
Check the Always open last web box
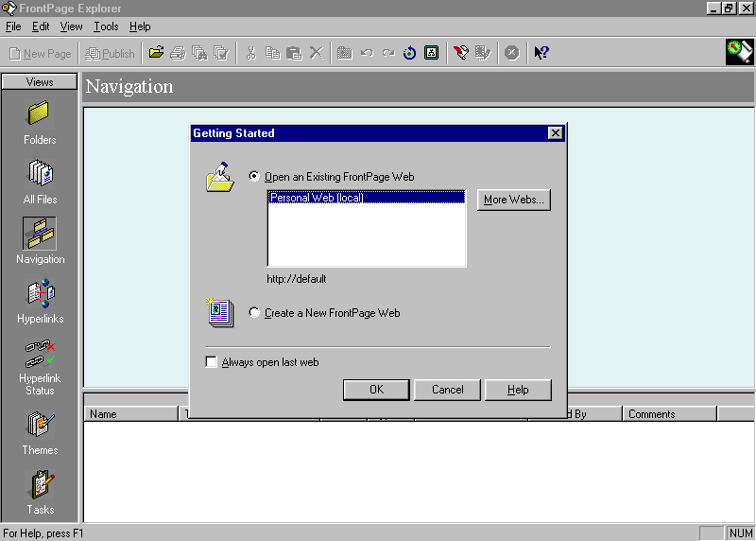tap(211, 361)
